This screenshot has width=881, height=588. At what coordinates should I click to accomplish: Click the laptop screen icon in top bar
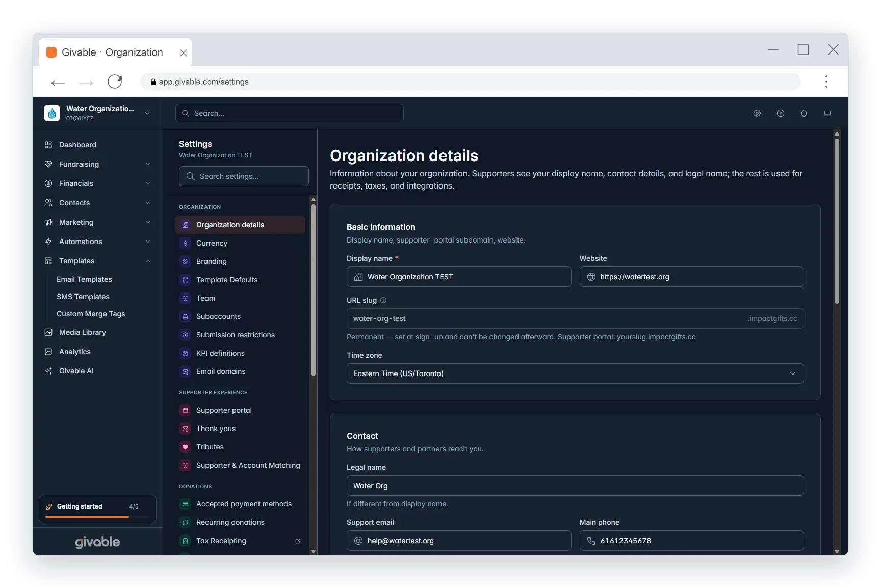(827, 113)
